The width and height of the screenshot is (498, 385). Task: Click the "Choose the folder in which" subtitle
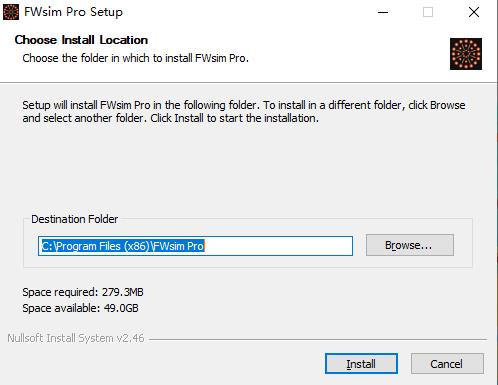click(x=136, y=58)
